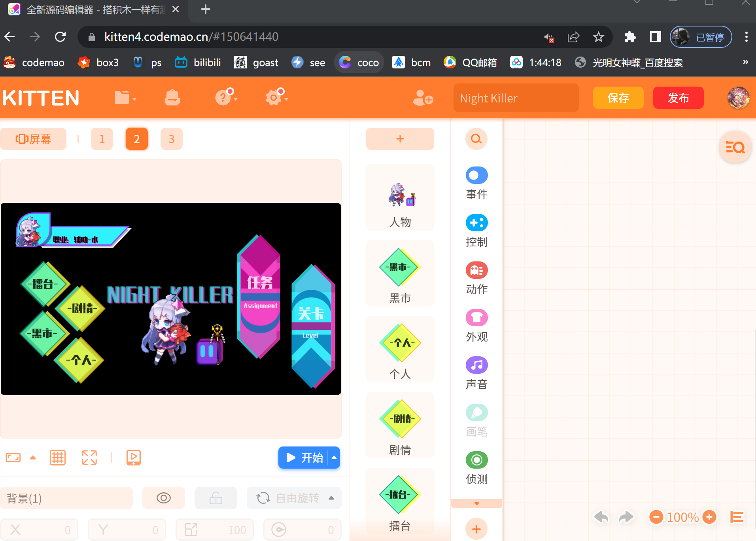Redo the last workspace action
756x541 pixels.
coord(626,517)
